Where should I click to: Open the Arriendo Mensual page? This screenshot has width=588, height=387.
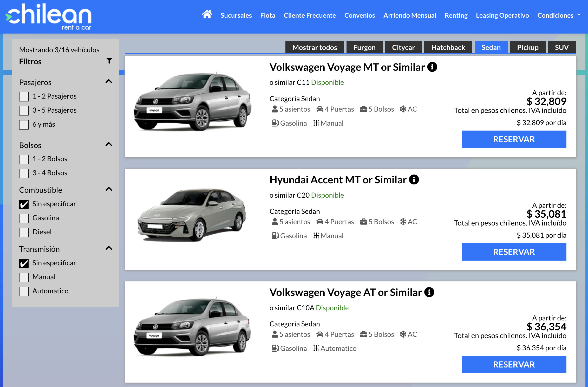pyautogui.click(x=410, y=15)
